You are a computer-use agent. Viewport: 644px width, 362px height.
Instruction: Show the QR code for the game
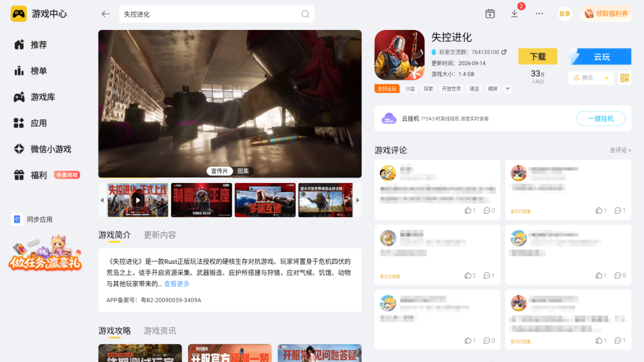(625, 78)
